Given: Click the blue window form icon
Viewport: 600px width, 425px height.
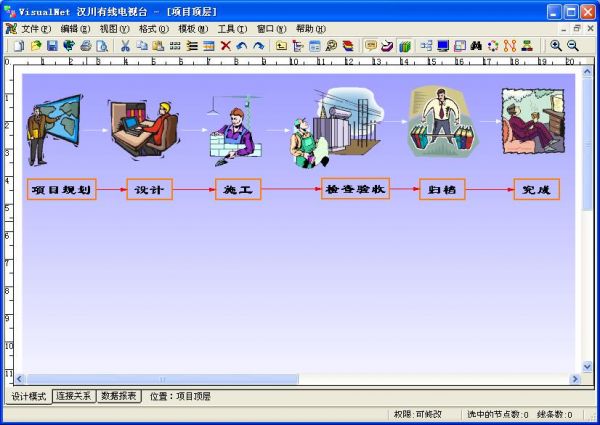Looking at the screenshot, I should coord(315,46).
